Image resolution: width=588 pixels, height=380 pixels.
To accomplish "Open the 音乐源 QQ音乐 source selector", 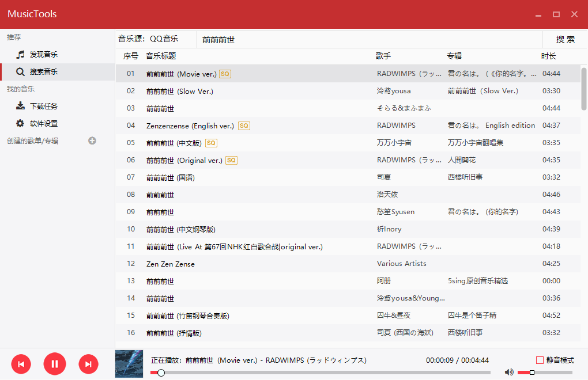I will [x=156, y=39].
